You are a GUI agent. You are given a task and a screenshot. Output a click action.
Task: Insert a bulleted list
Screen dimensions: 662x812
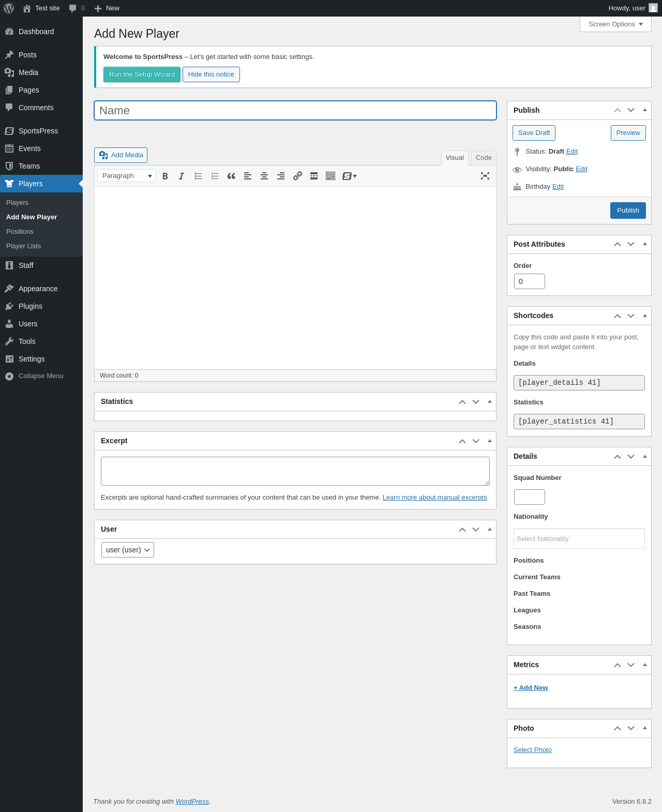198,176
